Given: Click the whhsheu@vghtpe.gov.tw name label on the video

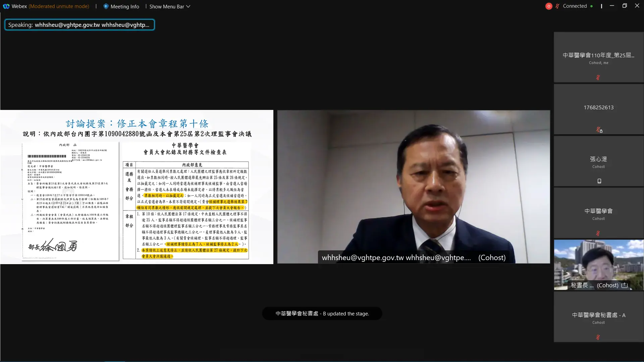Looking at the screenshot, I should [396, 257].
